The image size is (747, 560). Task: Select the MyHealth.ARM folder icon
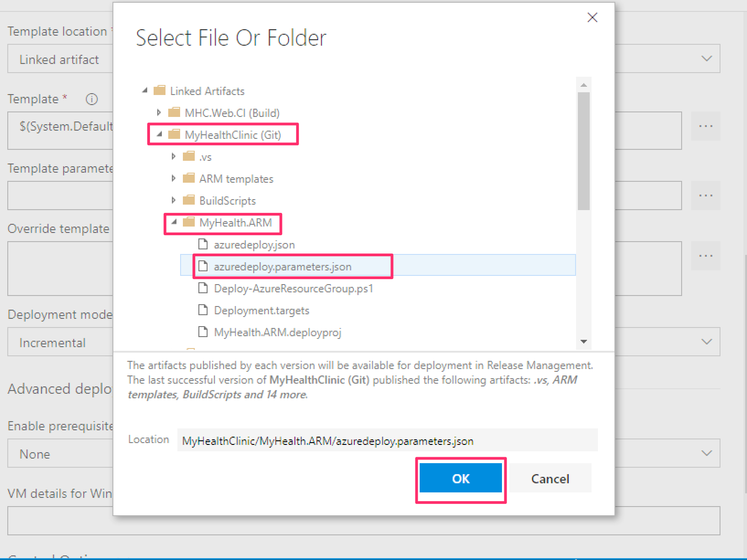[189, 222]
